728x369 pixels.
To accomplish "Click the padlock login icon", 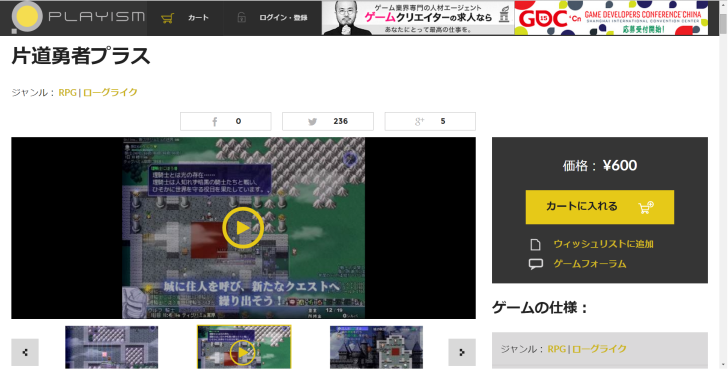I will tap(241, 18).
